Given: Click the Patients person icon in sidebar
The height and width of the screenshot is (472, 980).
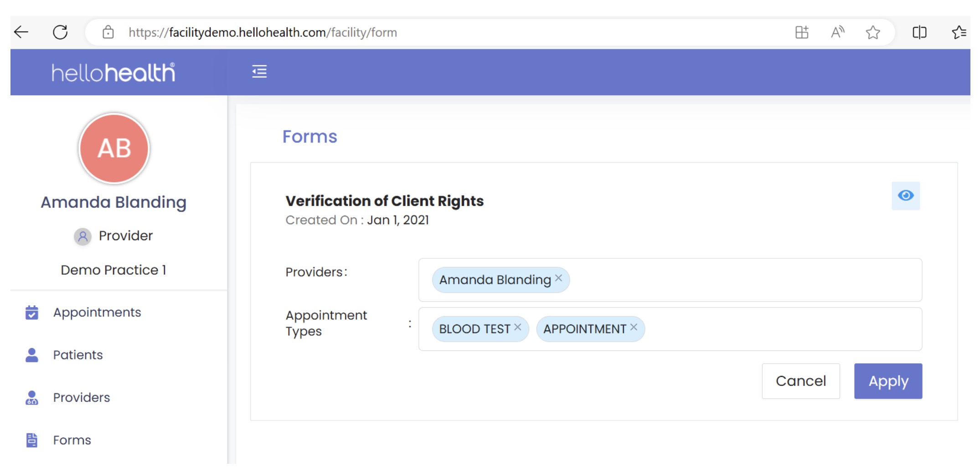Looking at the screenshot, I should click(32, 355).
